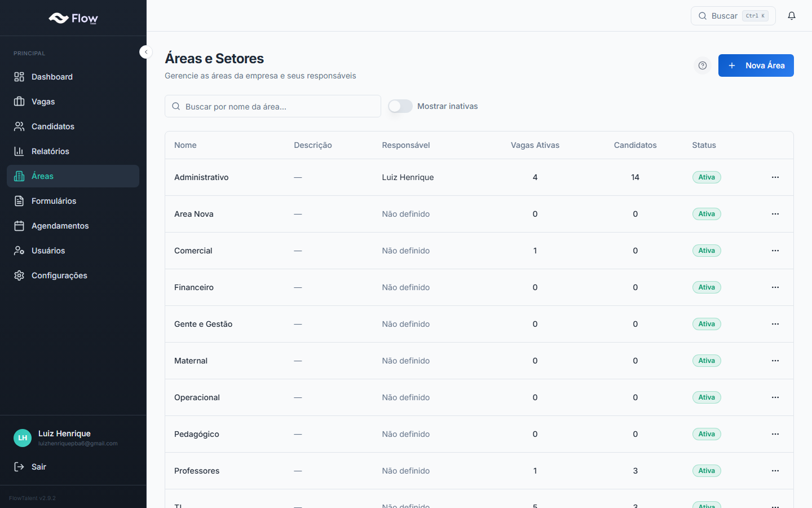This screenshot has width=812, height=508.
Task: Open actions menu for Administrativo row
Action: point(775,177)
